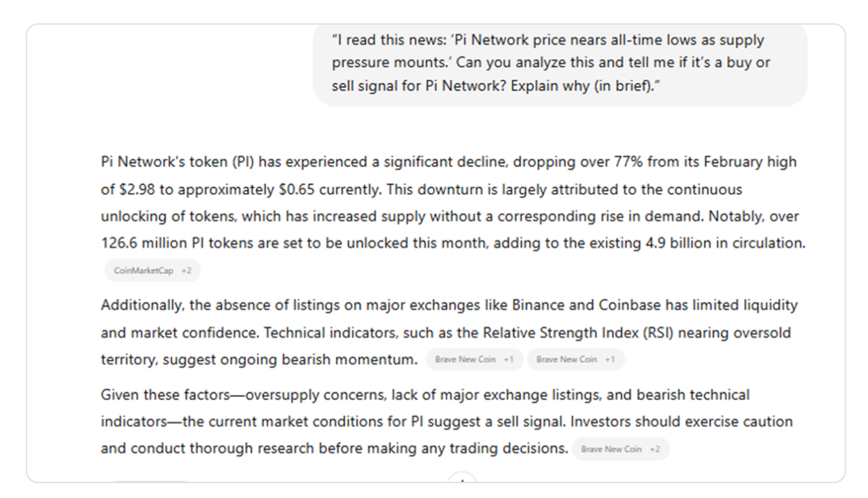Expand the +2 count on last Brave New Coin chip
The image size is (868, 498).
coord(655,449)
